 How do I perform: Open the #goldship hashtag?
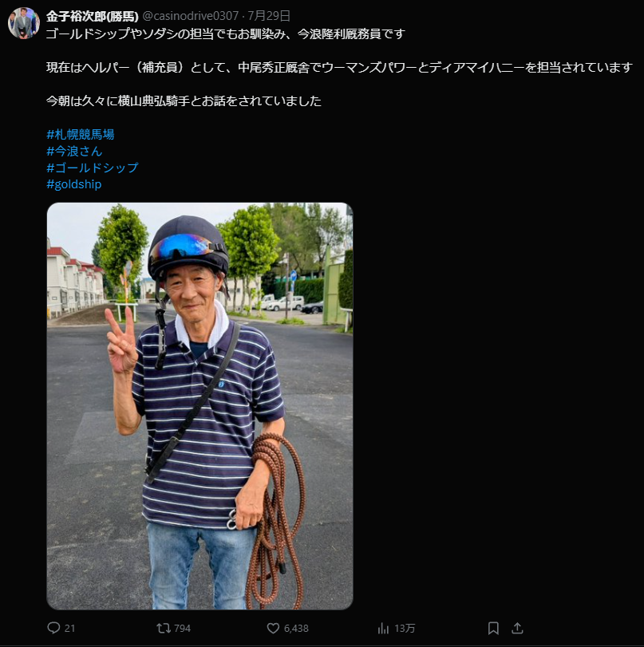(x=74, y=184)
